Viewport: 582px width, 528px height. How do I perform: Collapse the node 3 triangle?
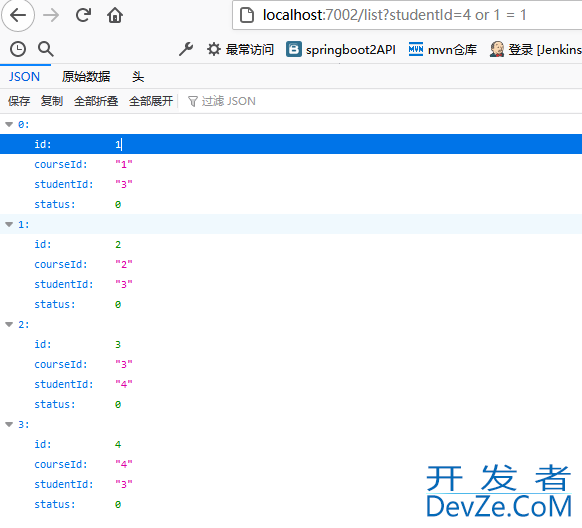point(9,424)
